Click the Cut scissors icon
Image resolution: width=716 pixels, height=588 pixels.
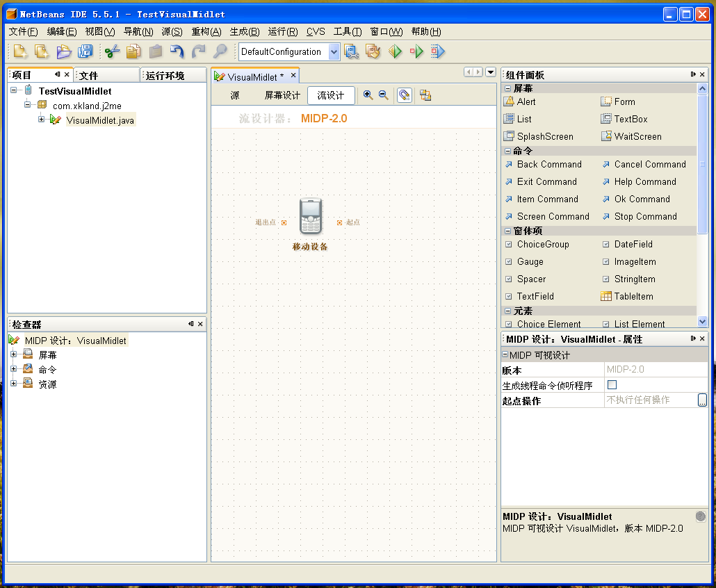click(x=112, y=51)
